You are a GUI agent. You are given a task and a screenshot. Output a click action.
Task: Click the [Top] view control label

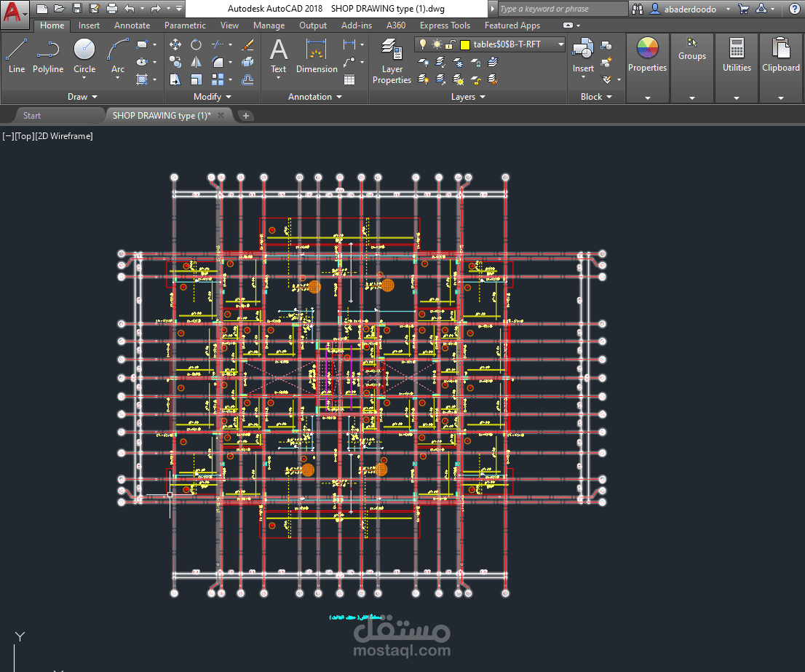[24, 136]
